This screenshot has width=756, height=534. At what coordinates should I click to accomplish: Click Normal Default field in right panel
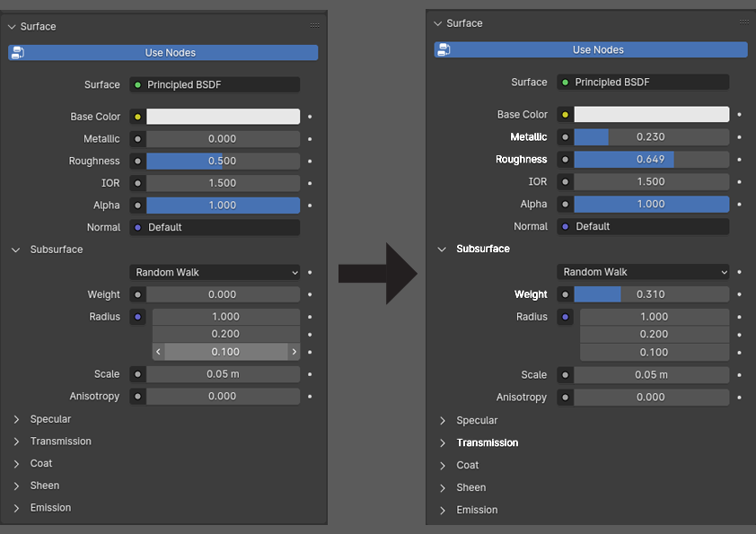click(643, 226)
